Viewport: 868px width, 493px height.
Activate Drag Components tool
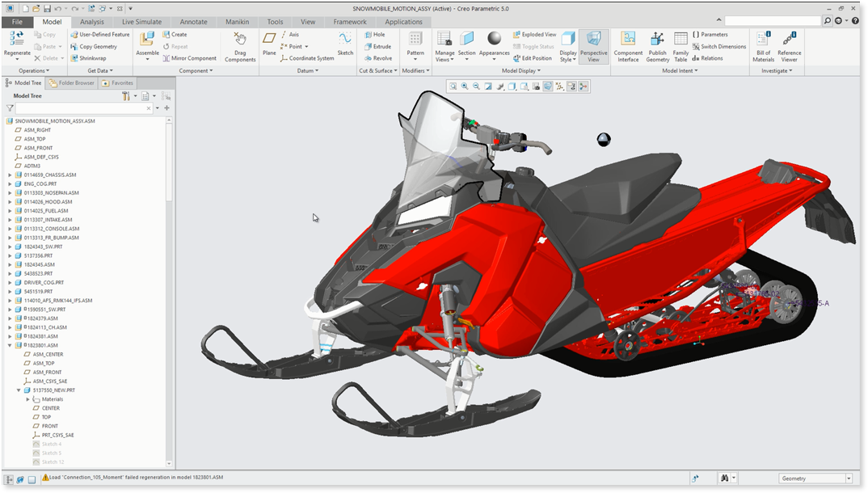click(x=240, y=47)
